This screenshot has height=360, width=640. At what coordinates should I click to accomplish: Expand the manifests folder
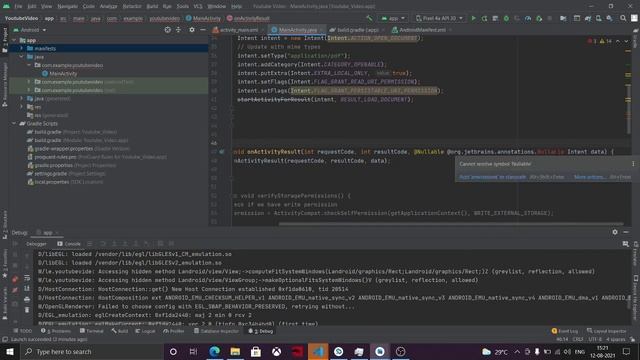(x=22, y=48)
